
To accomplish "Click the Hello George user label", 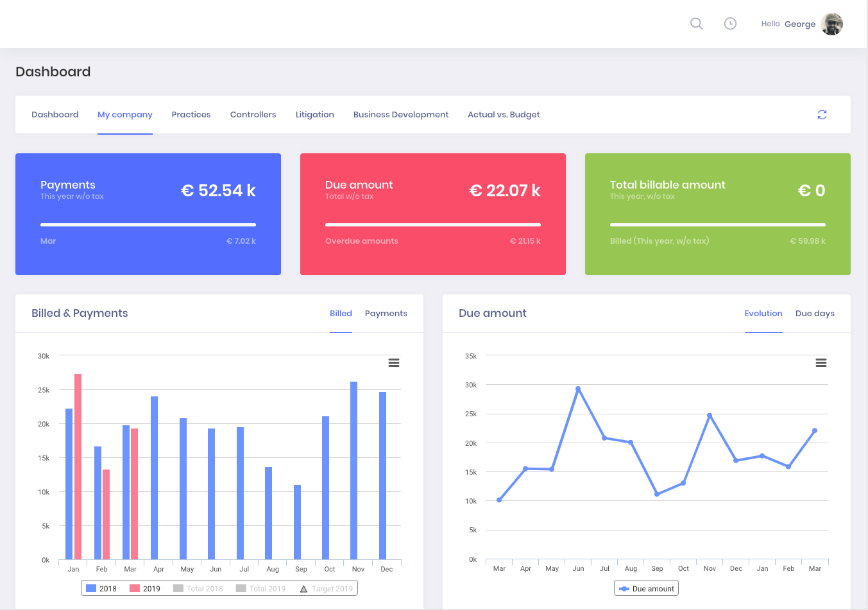I will pos(788,24).
